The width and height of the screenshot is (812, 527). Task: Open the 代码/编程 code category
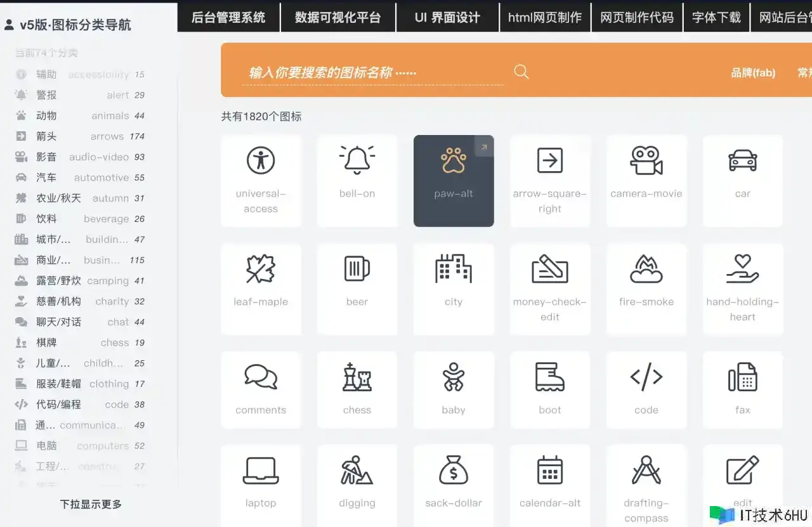80,404
